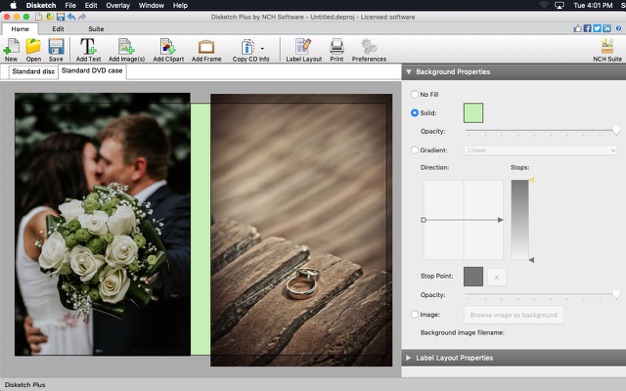Screen dimensions: 626x391
Task: Undo the last action with the blue arrow
Action: (71, 17)
